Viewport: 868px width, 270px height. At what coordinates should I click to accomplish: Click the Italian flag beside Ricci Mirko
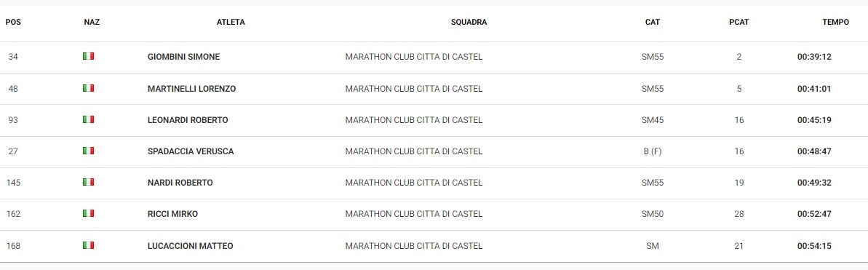89,213
